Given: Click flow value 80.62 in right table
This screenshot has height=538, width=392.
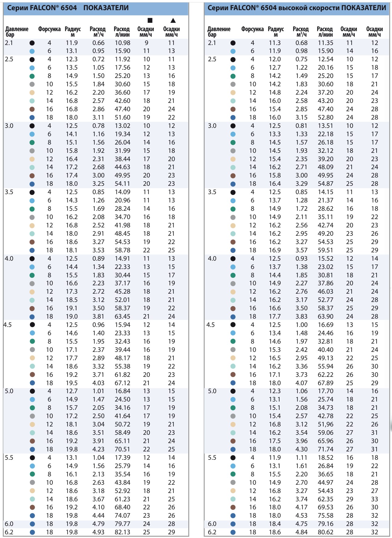Looking at the screenshot, I should point(326,532).
